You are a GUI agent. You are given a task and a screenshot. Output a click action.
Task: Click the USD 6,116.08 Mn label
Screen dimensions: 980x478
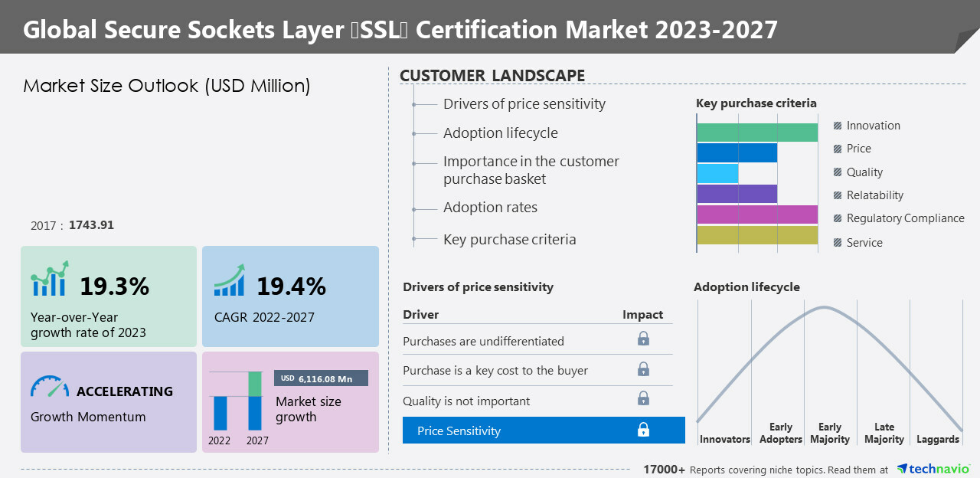coord(321,378)
